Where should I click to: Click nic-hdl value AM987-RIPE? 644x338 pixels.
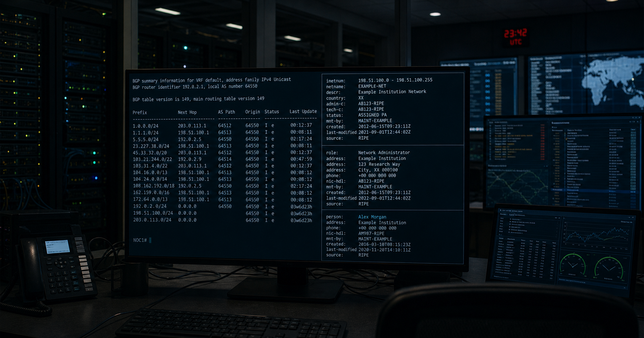click(x=371, y=234)
